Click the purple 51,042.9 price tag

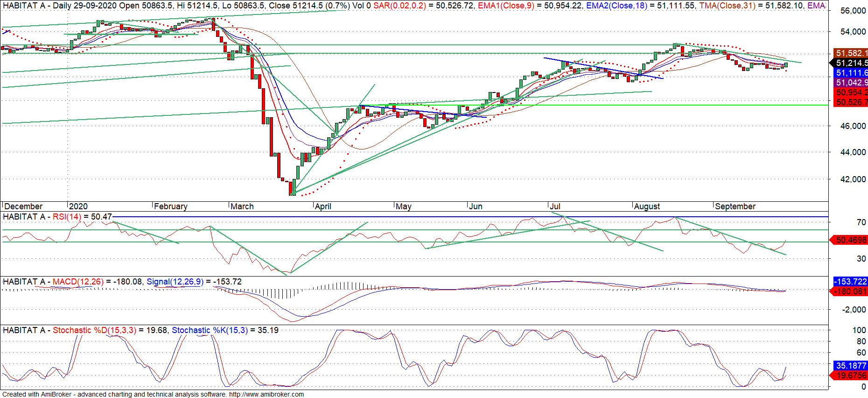click(851, 83)
